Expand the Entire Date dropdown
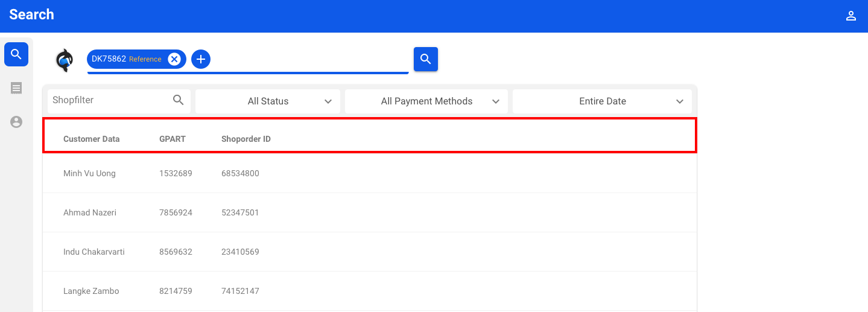The width and height of the screenshot is (868, 312). coord(602,101)
